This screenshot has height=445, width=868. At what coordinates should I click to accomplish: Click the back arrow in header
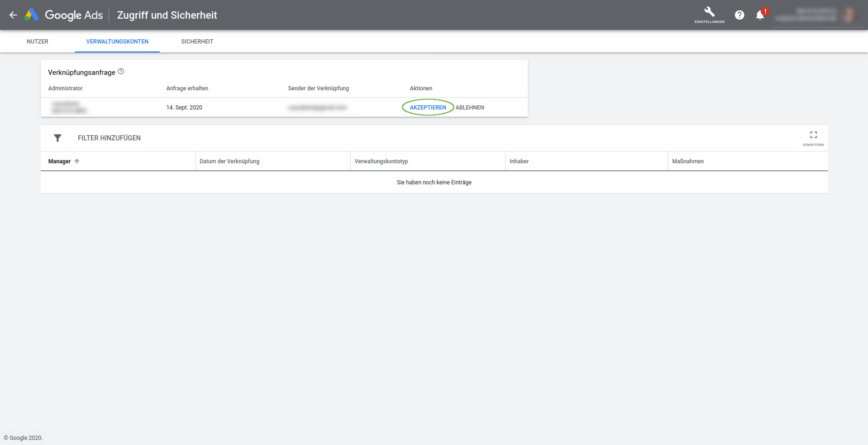click(x=13, y=15)
